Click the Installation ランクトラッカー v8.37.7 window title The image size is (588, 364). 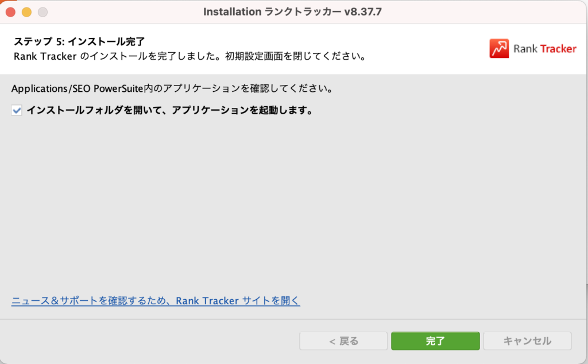coord(292,11)
